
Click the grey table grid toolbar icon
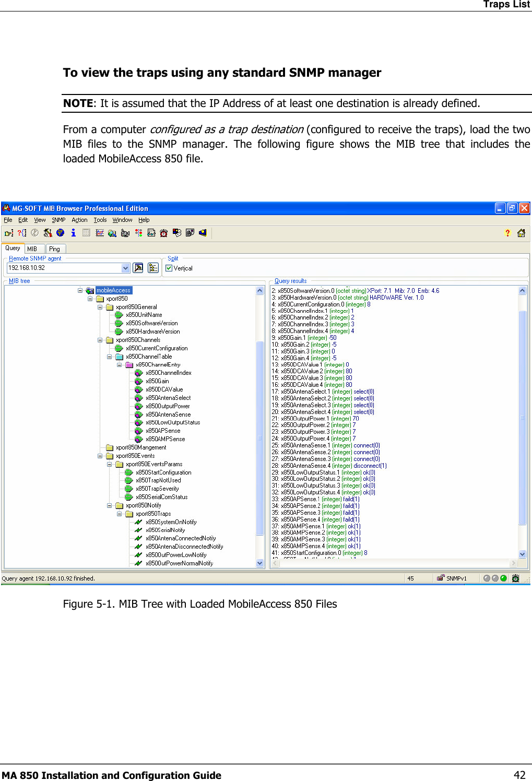pyautogui.click(x=86, y=233)
